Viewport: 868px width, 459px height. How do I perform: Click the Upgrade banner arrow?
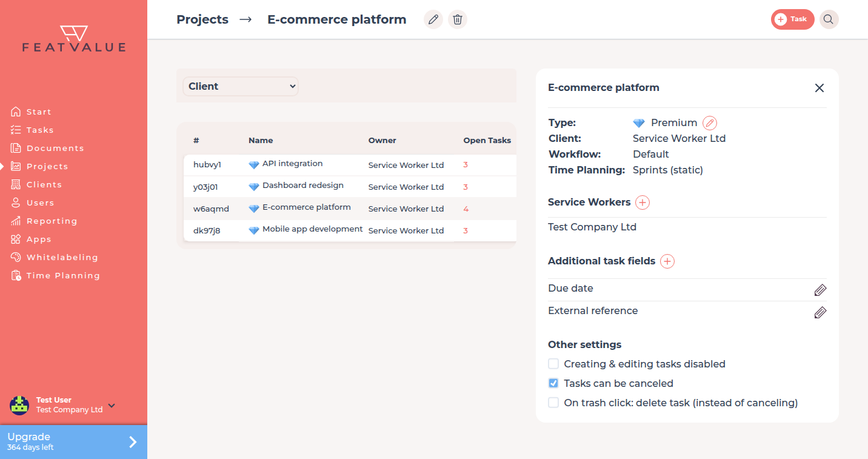click(x=133, y=442)
